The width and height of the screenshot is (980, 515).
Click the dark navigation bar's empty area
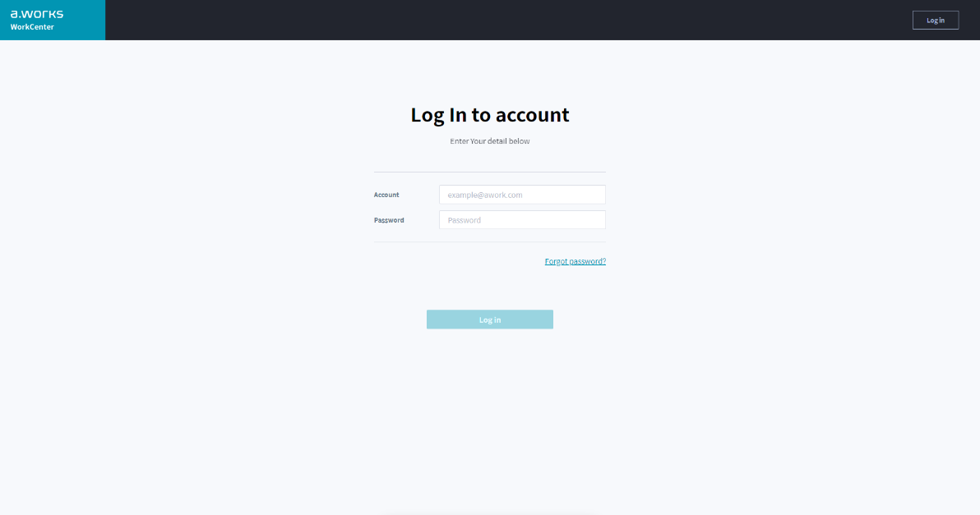coord(500,20)
